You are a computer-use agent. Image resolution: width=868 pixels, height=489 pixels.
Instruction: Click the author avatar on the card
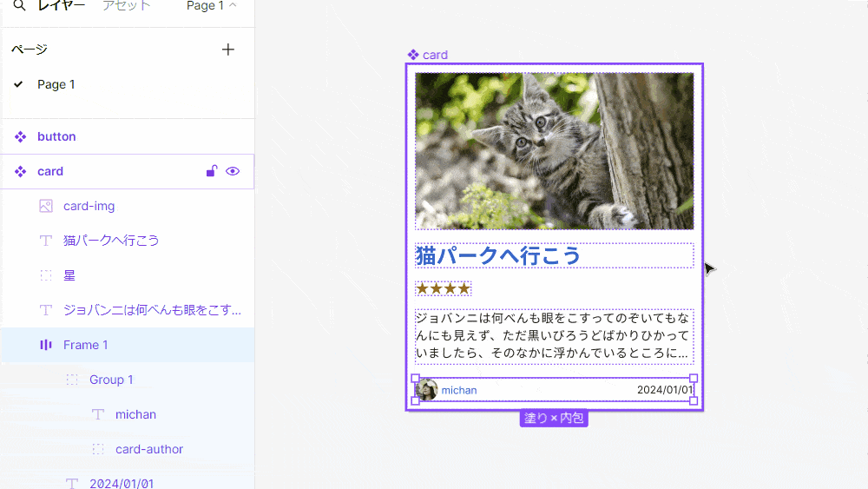pyautogui.click(x=427, y=390)
